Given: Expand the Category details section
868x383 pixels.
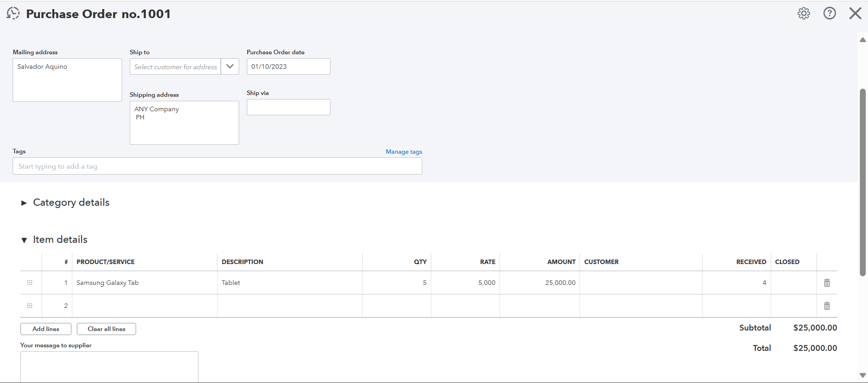Looking at the screenshot, I should click(24, 203).
